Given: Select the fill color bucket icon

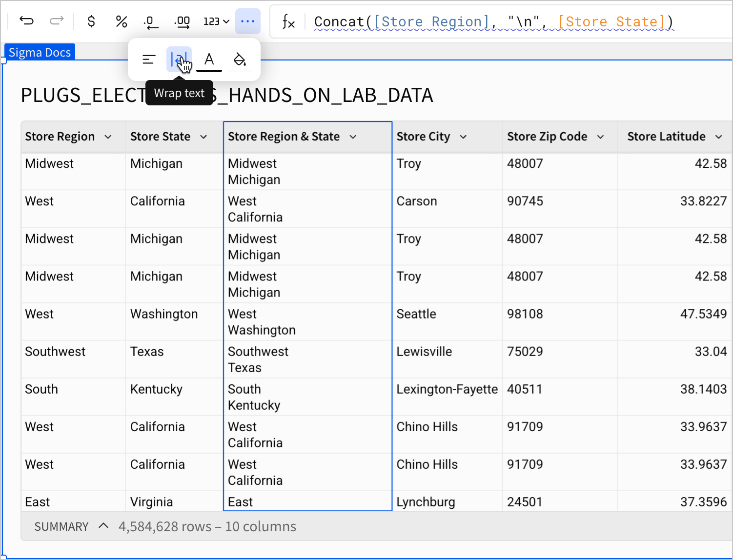Looking at the screenshot, I should coord(239,59).
